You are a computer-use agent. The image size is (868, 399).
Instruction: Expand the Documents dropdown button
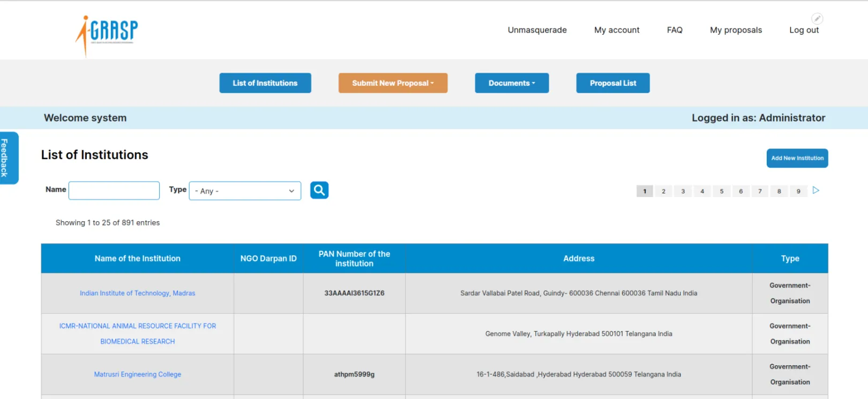[512, 83]
